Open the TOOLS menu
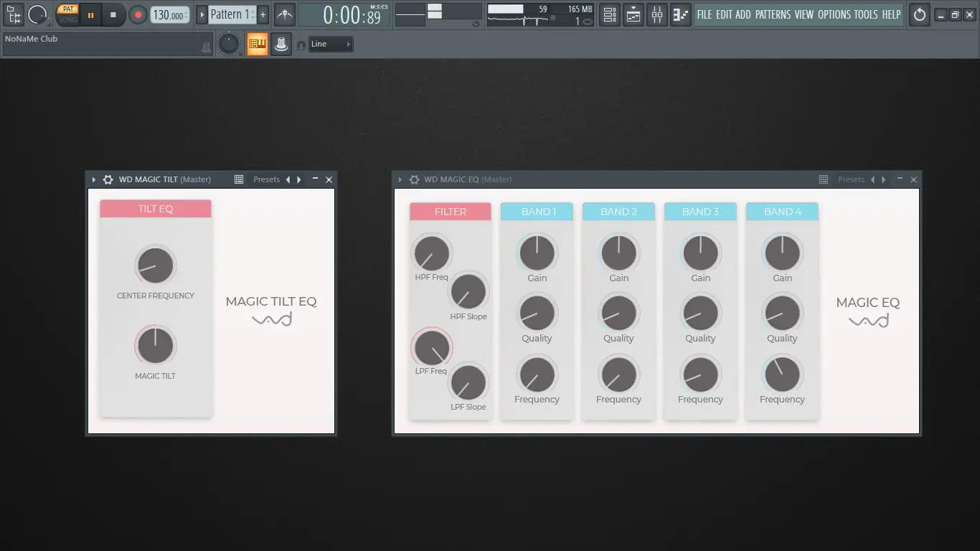 866,14
